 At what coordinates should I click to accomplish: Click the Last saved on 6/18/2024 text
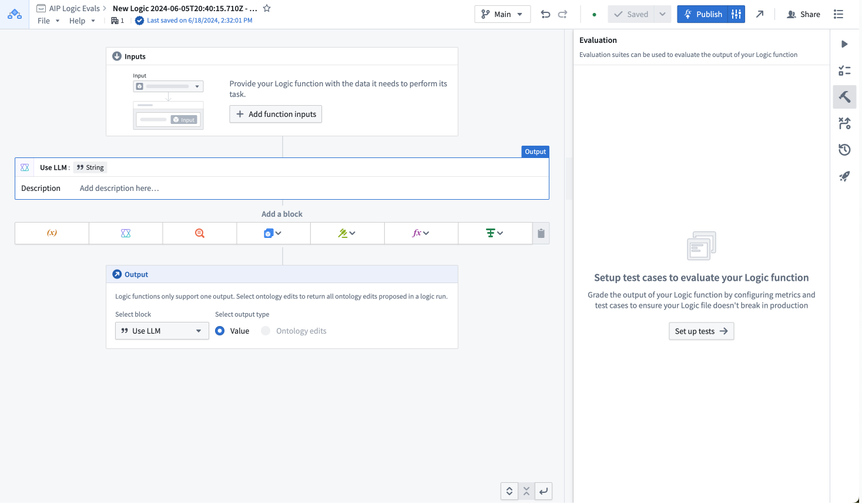click(200, 21)
